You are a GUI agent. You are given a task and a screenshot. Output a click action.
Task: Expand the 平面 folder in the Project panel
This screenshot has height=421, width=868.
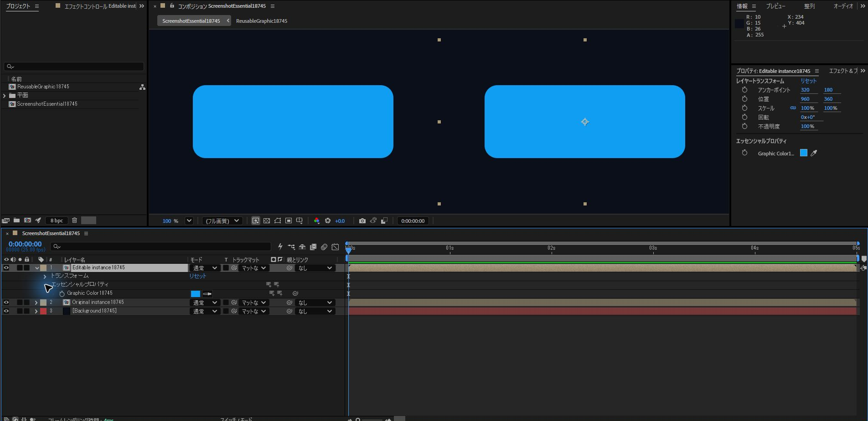coord(5,96)
